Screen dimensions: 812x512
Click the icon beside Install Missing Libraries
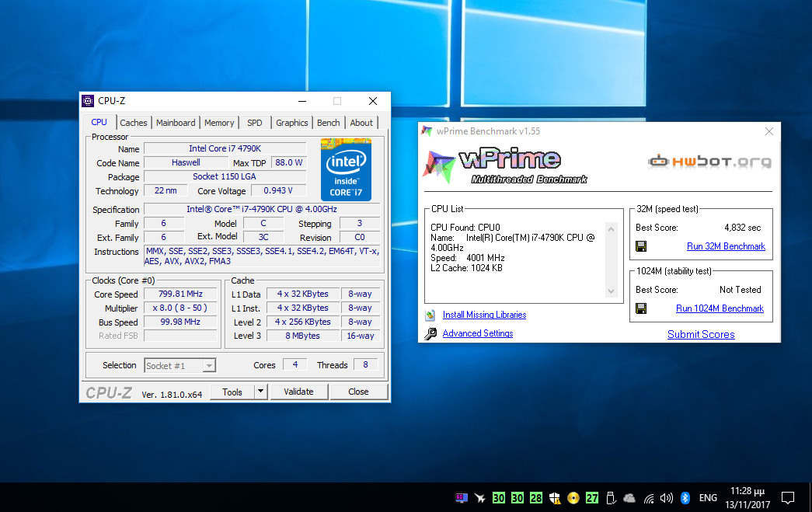[430, 315]
